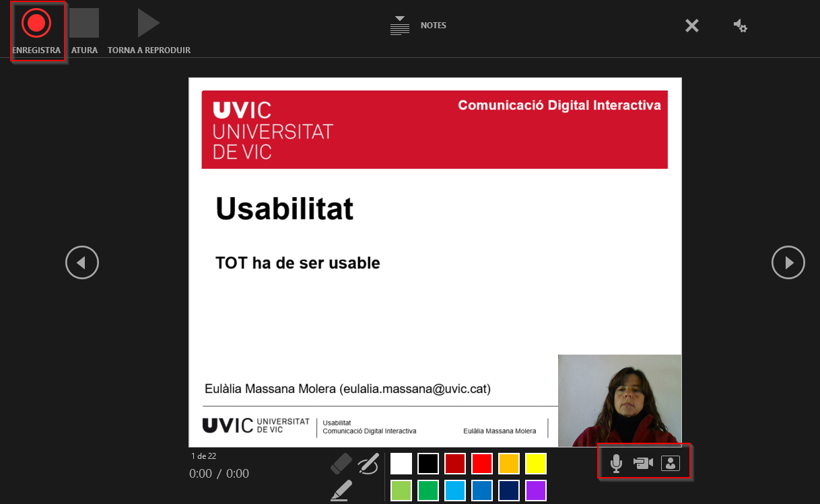Pick the light green ink swatch
The width and height of the screenshot is (820, 504).
point(401,491)
